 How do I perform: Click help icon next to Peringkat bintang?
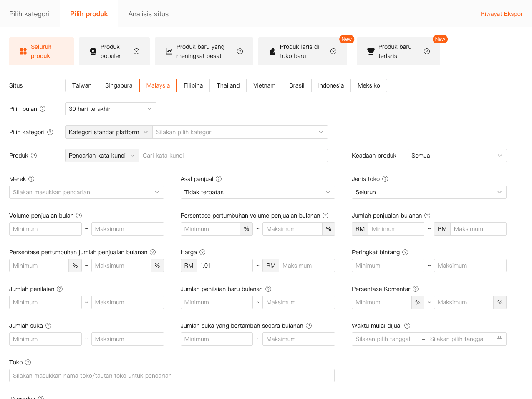405,252
